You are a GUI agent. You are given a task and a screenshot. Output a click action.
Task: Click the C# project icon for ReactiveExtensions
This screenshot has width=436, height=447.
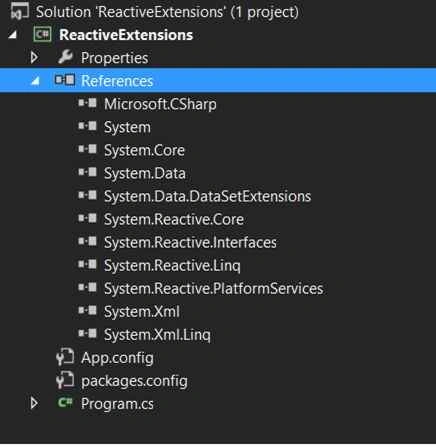[42, 34]
